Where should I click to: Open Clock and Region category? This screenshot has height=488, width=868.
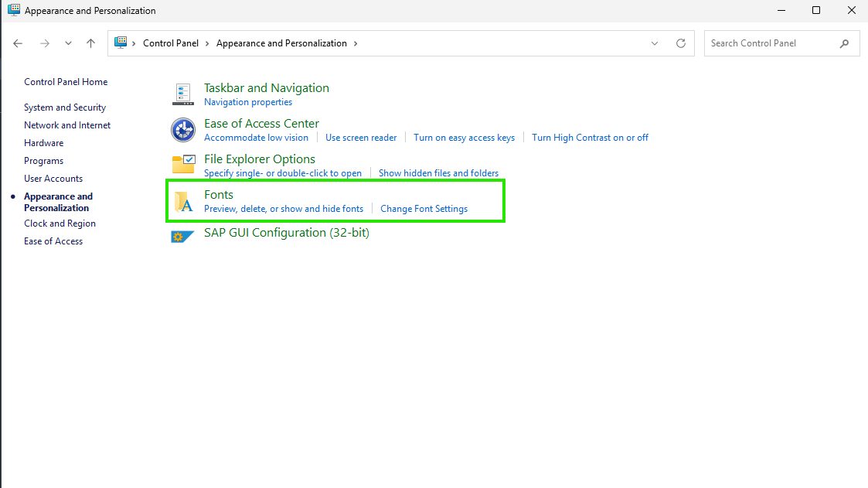(x=60, y=224)
